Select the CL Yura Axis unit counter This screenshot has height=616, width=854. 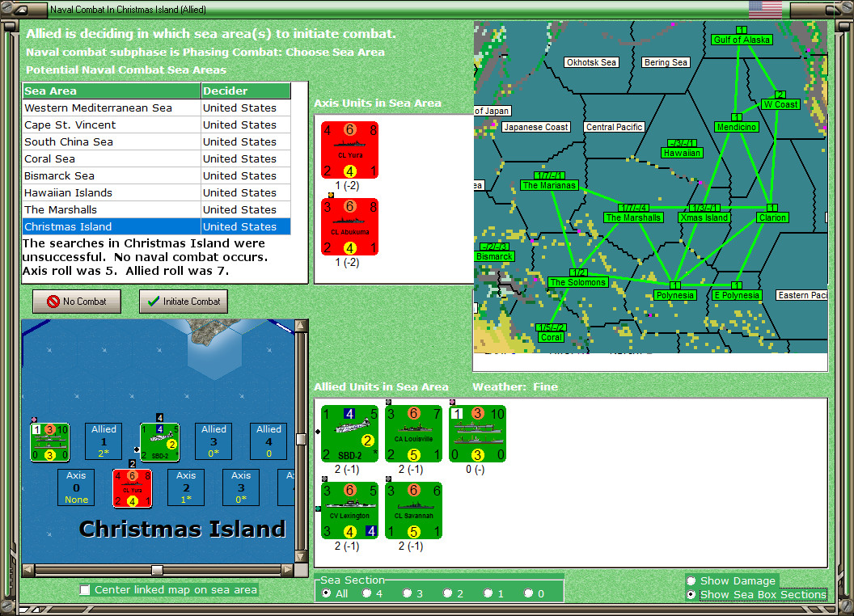pos(349,150)
